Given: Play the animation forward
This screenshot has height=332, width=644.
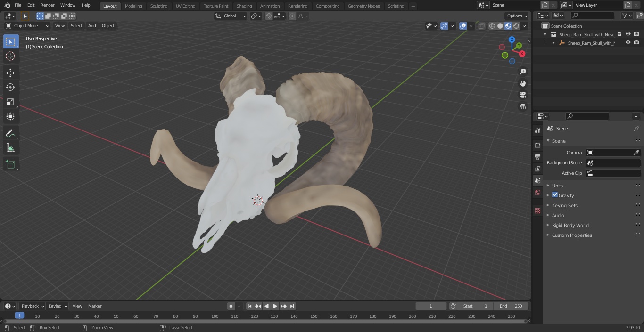Looking at the screenshot, I should 275,306.
